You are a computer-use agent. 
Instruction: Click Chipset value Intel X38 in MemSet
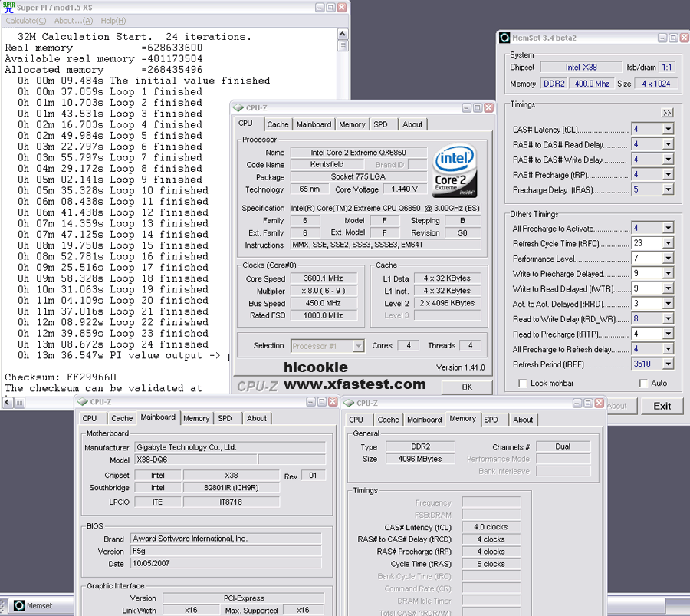point(581,67)
